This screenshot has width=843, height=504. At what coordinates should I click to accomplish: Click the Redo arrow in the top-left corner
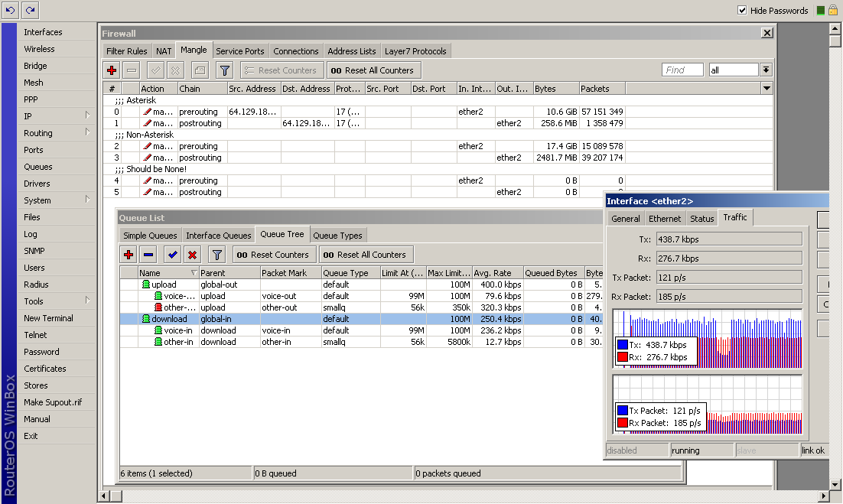30,10
